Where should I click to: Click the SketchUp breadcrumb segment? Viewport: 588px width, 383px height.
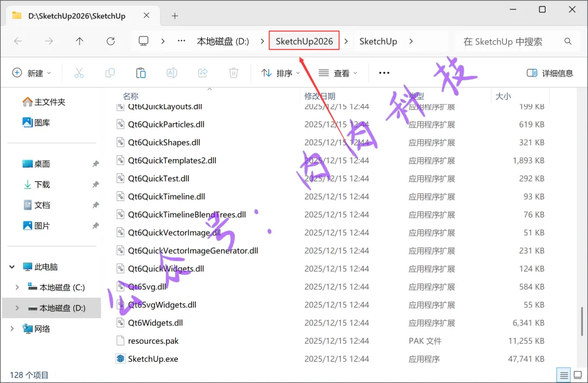pyautogui.click(x=378, y=41)
